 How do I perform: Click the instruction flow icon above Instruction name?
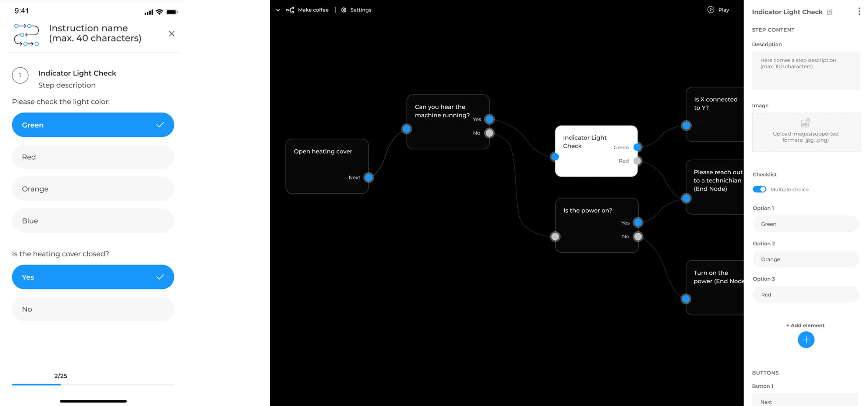point(26,35)
